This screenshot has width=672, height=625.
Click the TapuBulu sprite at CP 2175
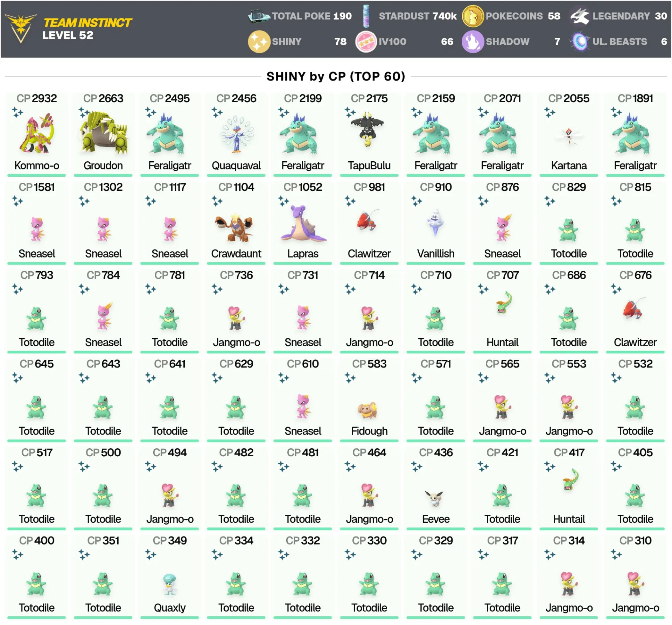(367, 129)
